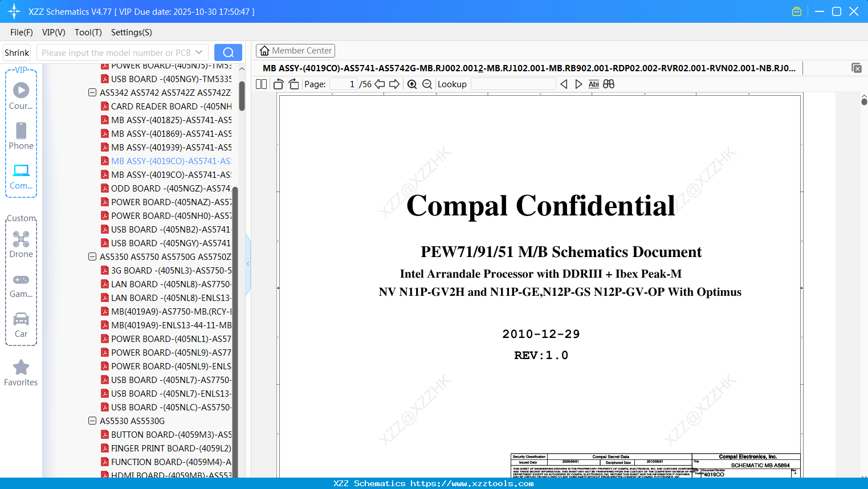Find next lookup result triangle

(x=578, y=84)
